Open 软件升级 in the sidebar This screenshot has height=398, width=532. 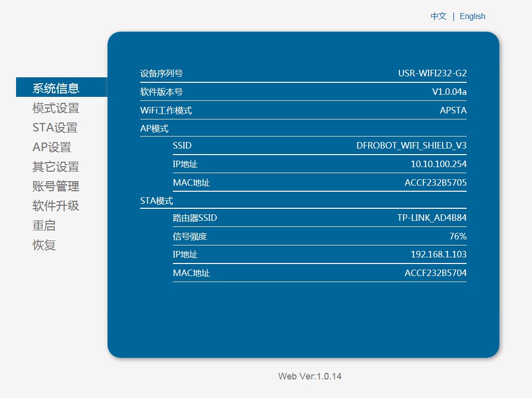56,205
